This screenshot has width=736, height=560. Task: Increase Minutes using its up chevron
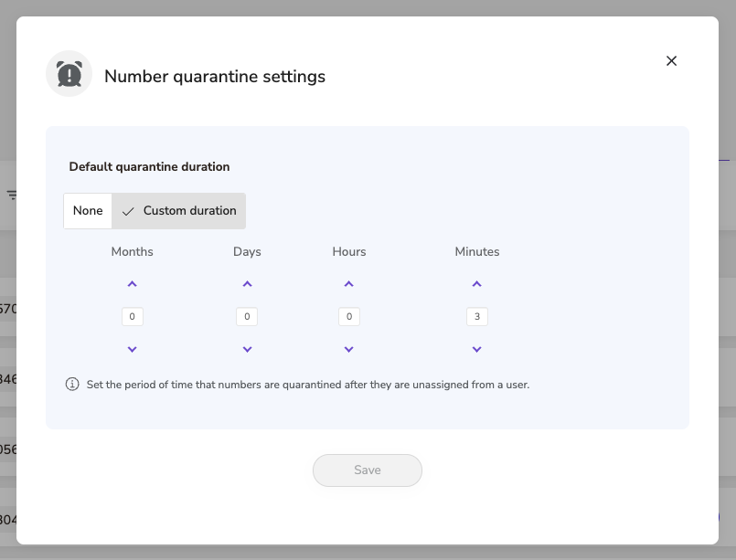click(476, 284)
